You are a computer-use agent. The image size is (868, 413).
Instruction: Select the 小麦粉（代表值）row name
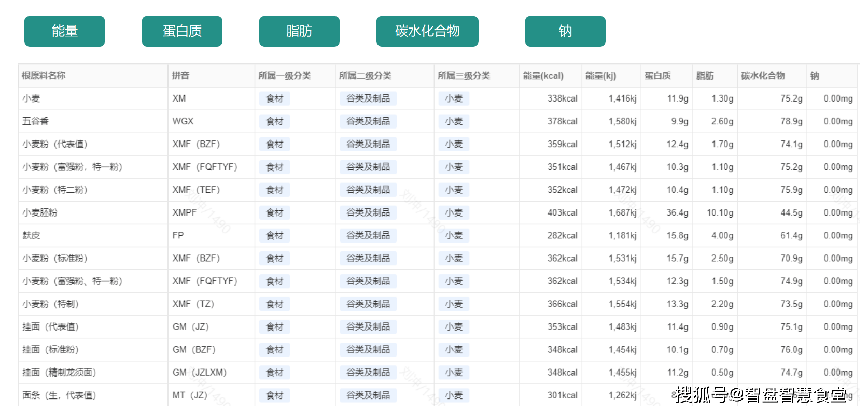[x=55, y=144]
